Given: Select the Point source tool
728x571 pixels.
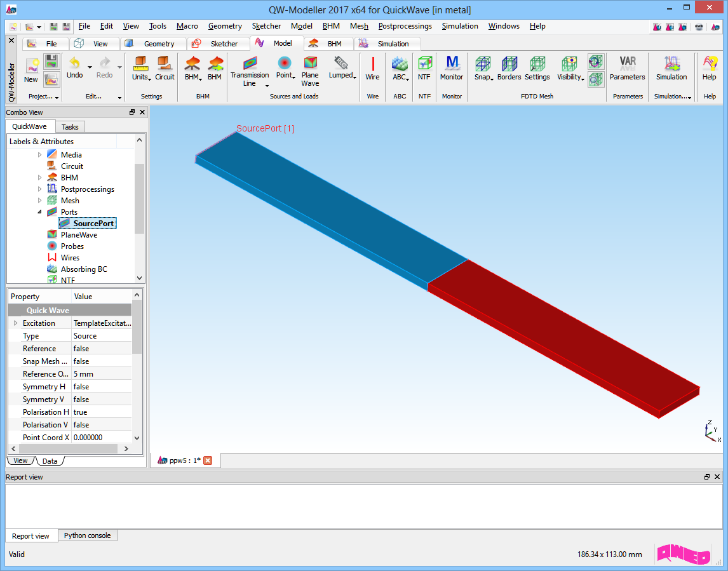Looking at the screenshot, I should point(285,68).
